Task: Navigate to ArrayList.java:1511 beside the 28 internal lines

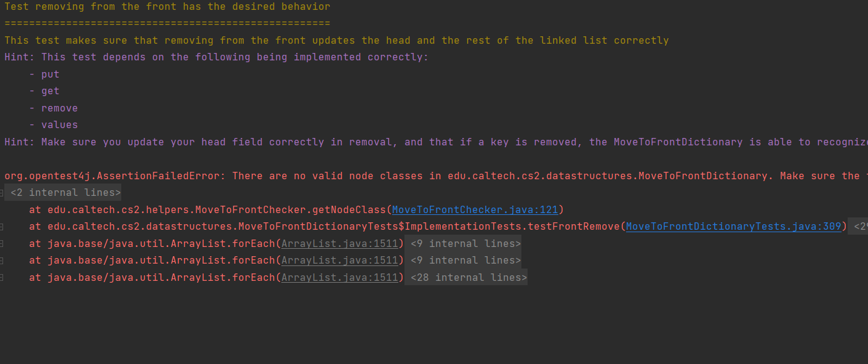Action: (340, 277)
